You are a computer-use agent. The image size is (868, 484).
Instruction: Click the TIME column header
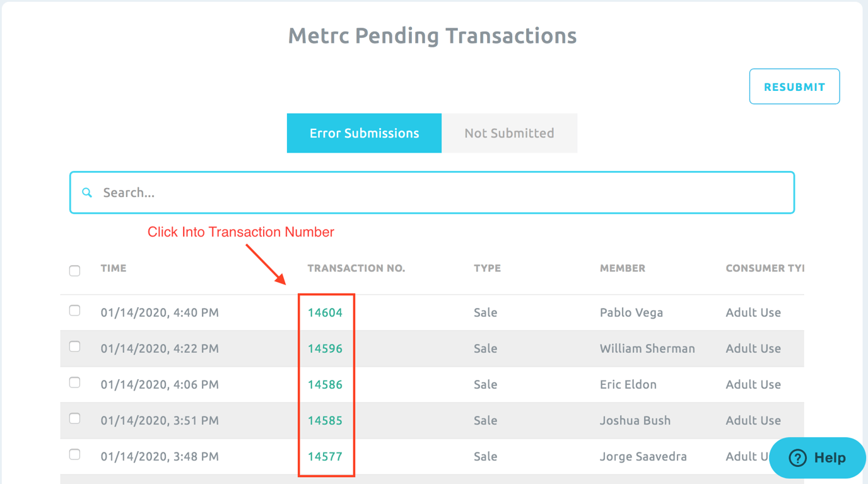(x=114, y=268)
